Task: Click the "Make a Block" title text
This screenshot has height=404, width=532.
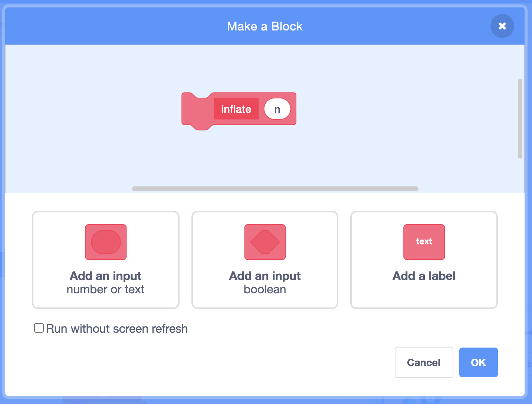Action: (x=265, y=26)
